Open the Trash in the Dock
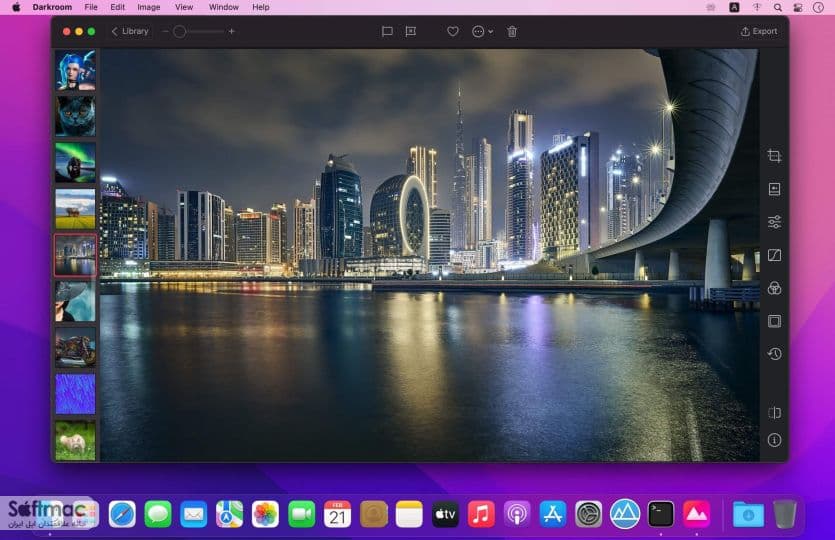The height and width of the screenshot is (540, 835). (x=784, y=514)
